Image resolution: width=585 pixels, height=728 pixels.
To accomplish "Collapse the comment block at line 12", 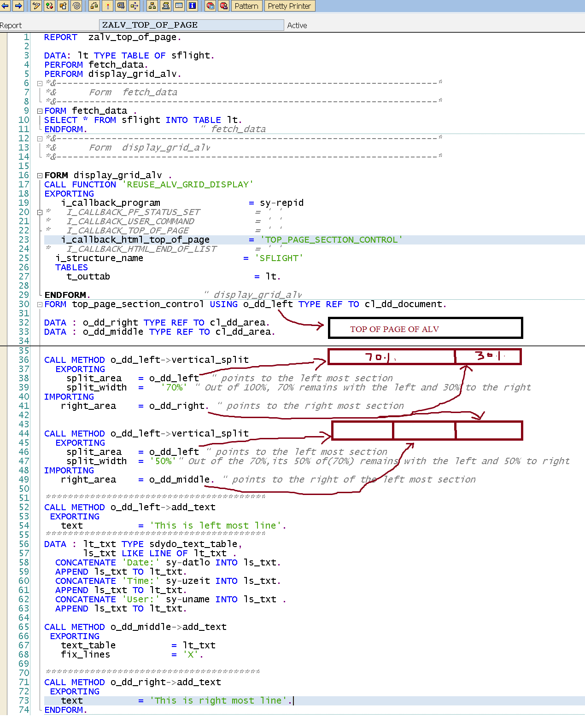I will tap(40, 139).
